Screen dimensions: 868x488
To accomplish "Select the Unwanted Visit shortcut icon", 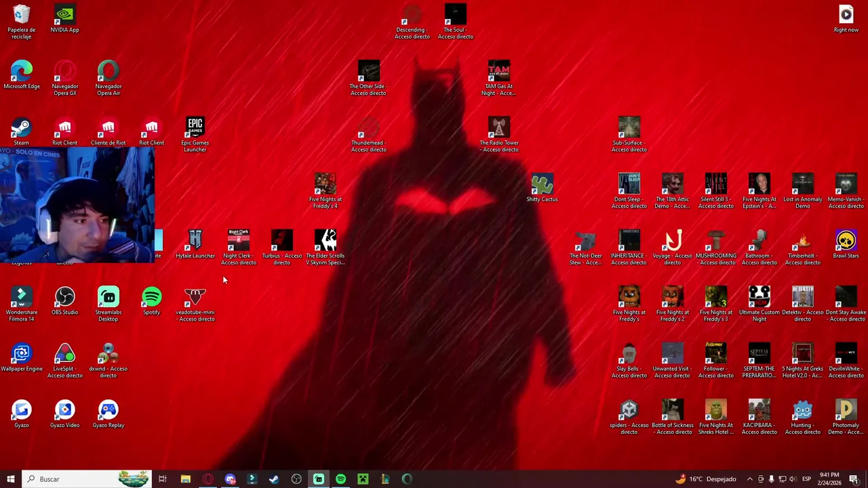I will coord(673,361).
